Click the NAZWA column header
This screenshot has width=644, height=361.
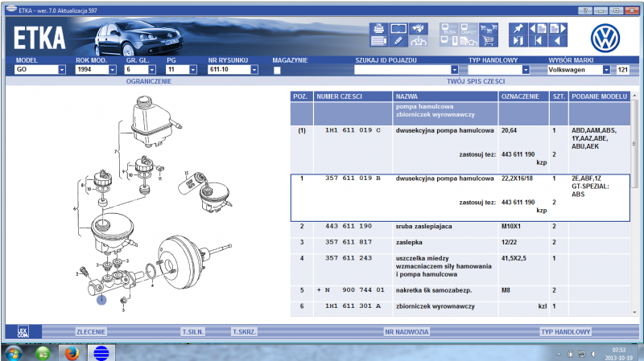(445, 96)
